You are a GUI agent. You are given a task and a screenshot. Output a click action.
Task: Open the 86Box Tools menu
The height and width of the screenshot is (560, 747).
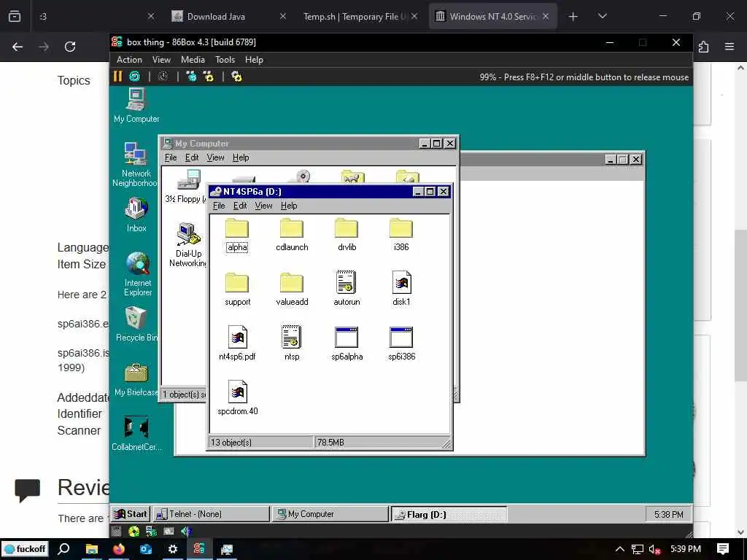[x=225, y=60]
